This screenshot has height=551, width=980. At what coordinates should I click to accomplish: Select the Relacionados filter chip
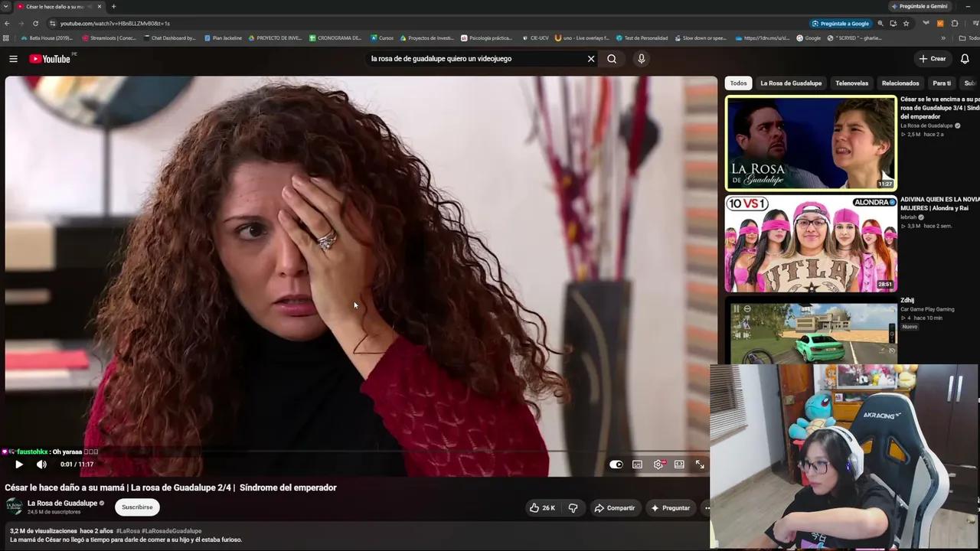point(900,83)
